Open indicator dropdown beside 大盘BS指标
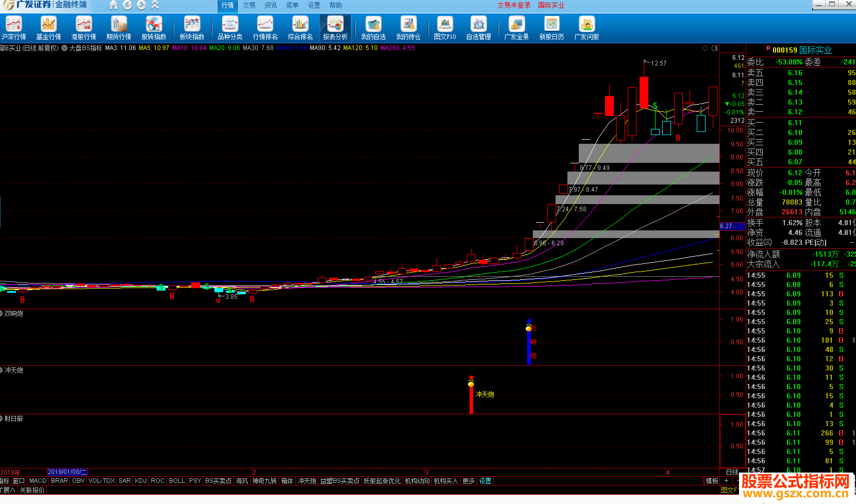The image size is (856, 504). pos(64,48)
